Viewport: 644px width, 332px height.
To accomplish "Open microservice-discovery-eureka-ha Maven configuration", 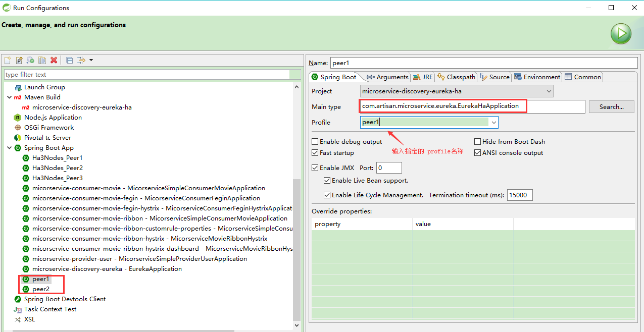I will [x=82, y=107].
